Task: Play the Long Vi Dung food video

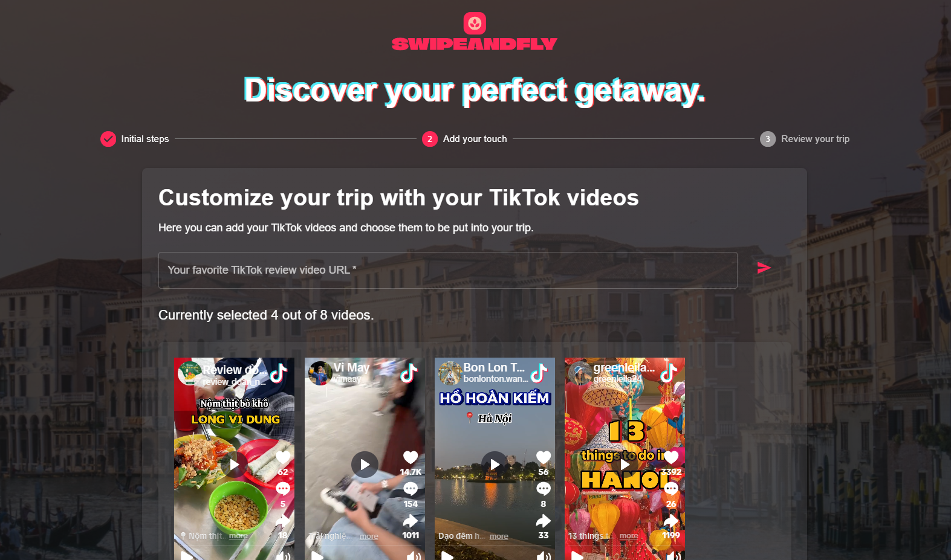Action: 234,465
